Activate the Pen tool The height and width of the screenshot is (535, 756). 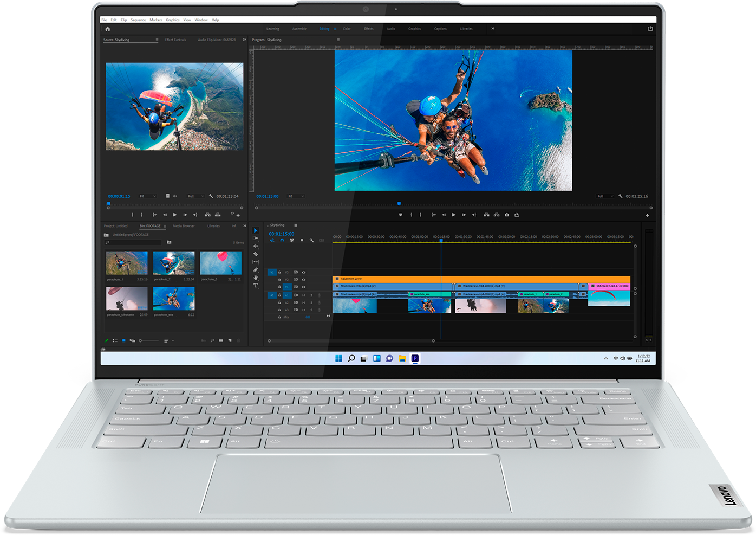pos(256,270)
